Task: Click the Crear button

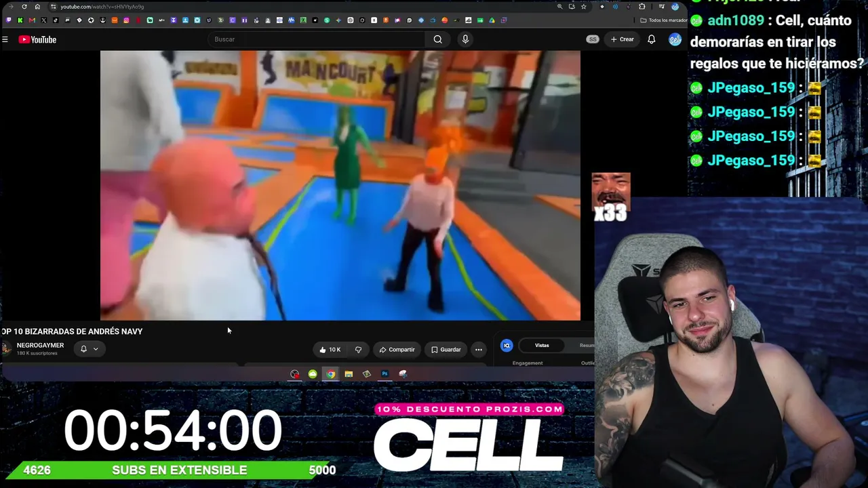Action: (622, 39)
